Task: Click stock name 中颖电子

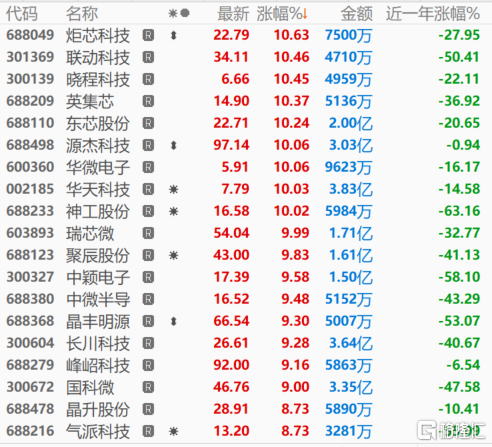Action: (98, 277)
